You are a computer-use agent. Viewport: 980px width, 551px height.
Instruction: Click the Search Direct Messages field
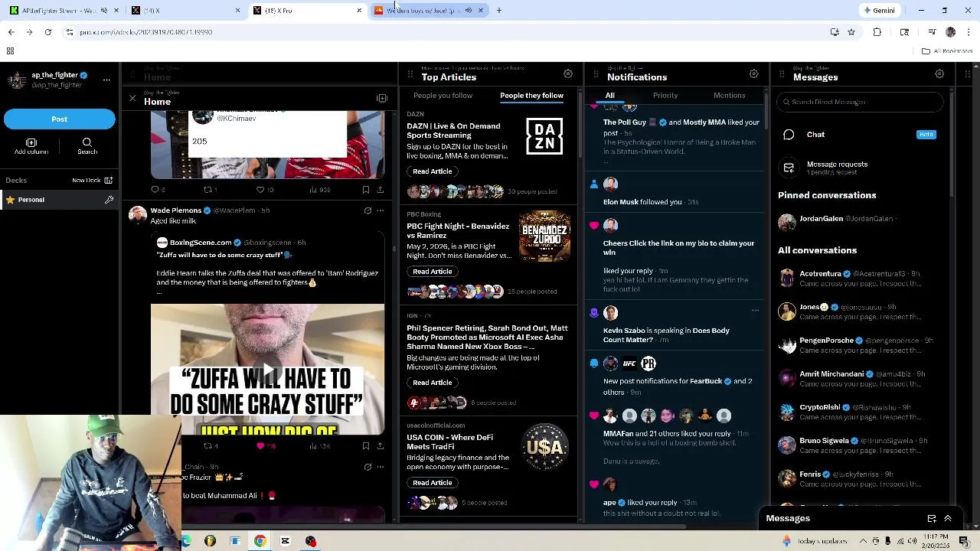pyautogui.click(x=861, y=102)
